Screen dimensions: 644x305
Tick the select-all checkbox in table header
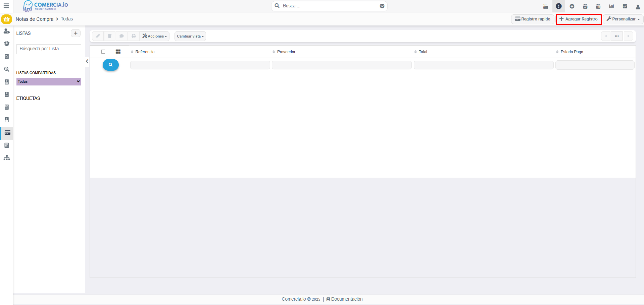pos(103,52)
